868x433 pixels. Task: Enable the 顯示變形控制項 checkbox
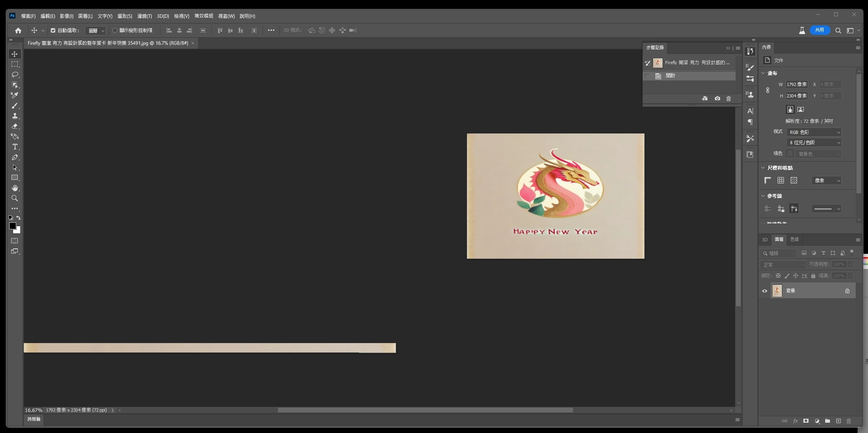coord(115,31)
